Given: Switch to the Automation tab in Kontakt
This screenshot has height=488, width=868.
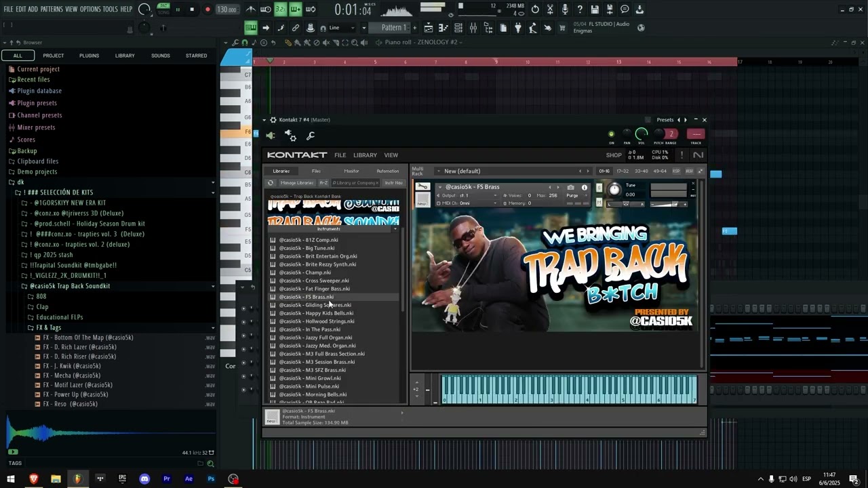Looking at the screenshot, I should coord(388,171).
